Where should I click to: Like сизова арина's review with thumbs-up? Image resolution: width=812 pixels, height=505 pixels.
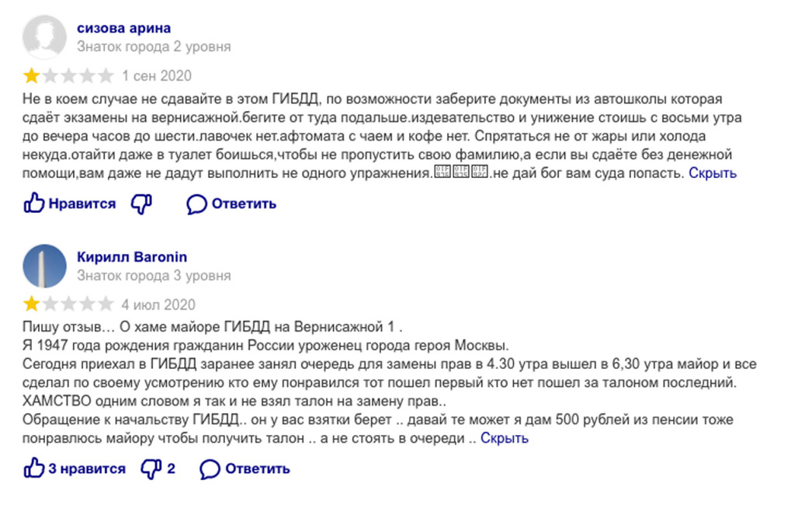click(x=34, y=204)
